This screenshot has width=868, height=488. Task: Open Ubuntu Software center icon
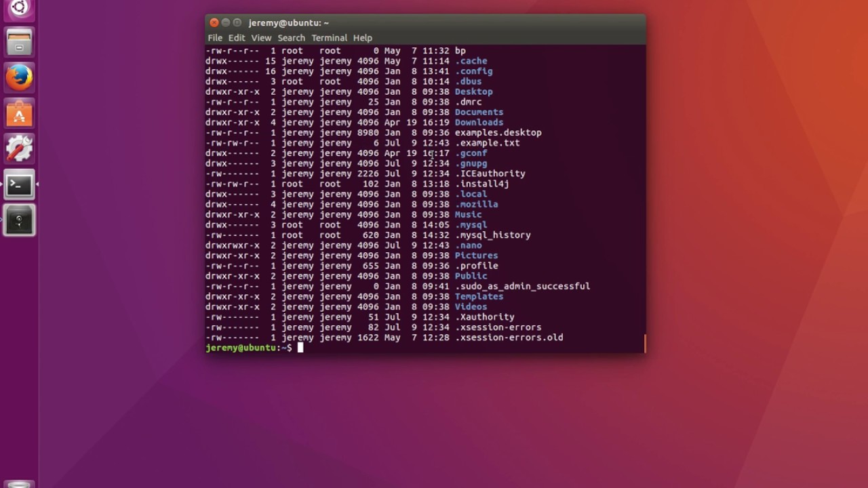[x=19, y=113]
